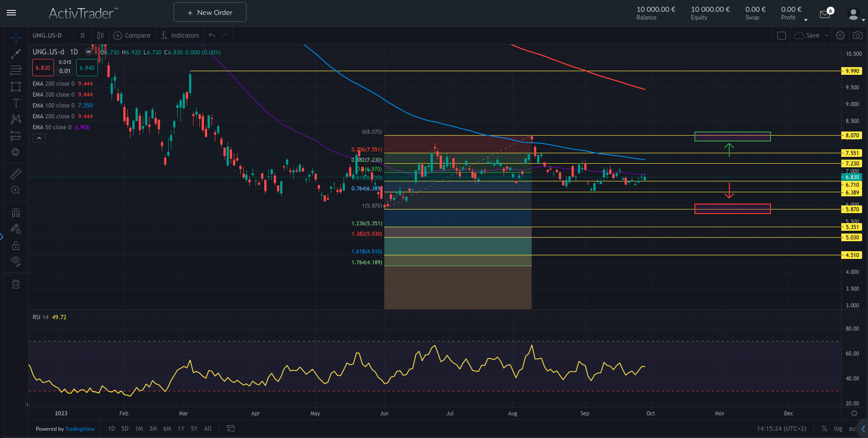Toggle percentage scale on price axis
Viewport: 868px width, 438px height.
click(x=824, y=428)
